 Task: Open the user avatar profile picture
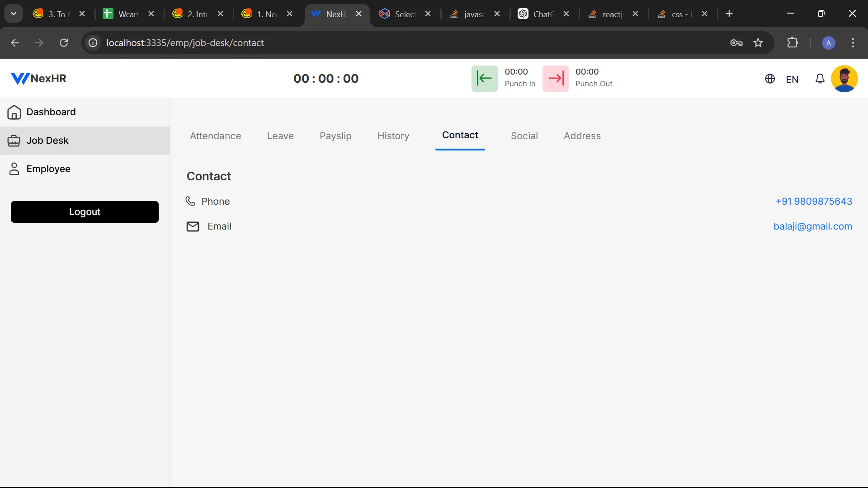pos(844,79)
